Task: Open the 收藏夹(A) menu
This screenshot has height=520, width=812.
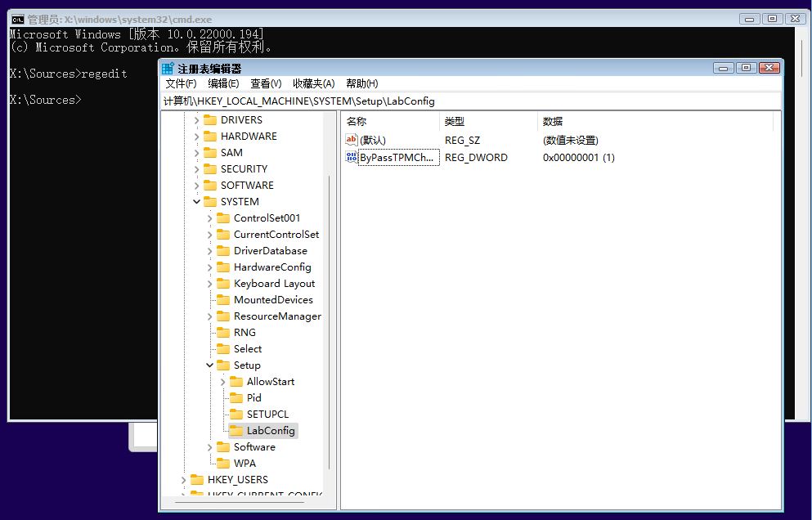Action: click(x=314, y=83)
